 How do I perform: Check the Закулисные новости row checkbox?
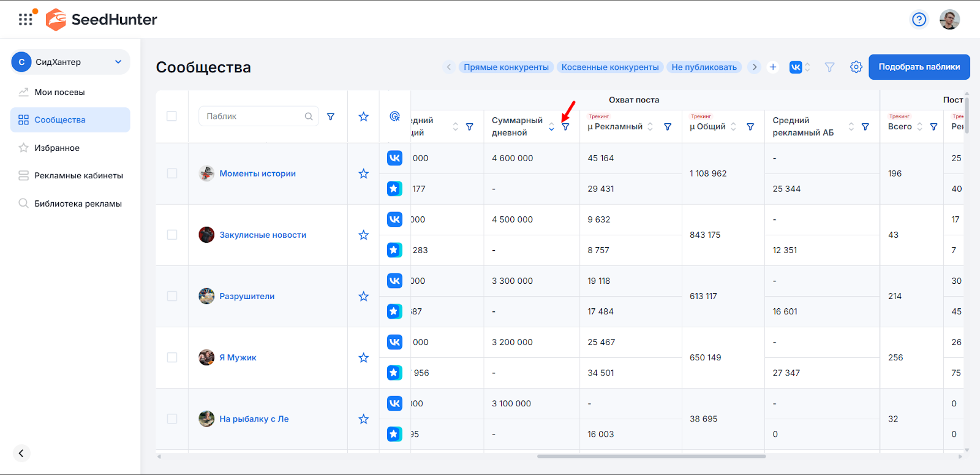(x=171, y=235)
